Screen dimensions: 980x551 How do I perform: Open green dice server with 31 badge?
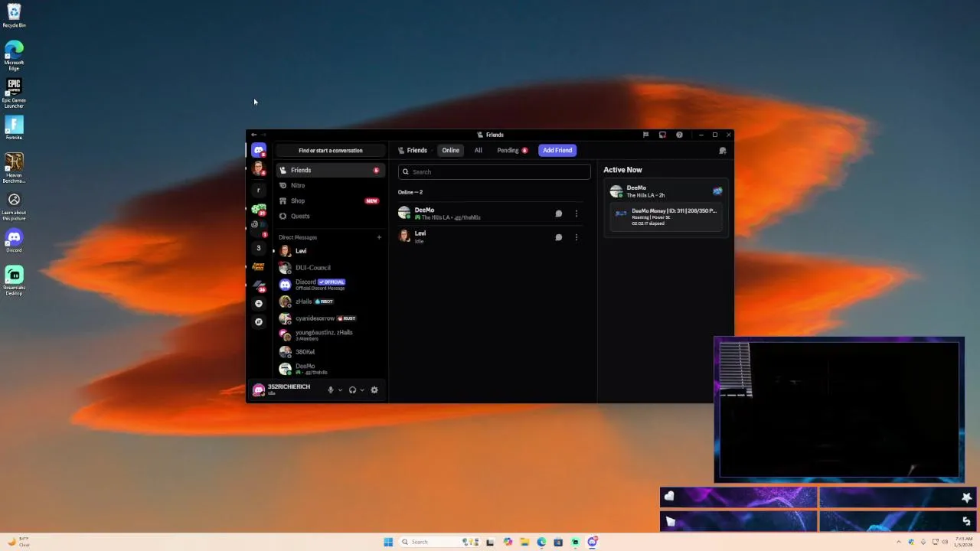coord(259,209)
